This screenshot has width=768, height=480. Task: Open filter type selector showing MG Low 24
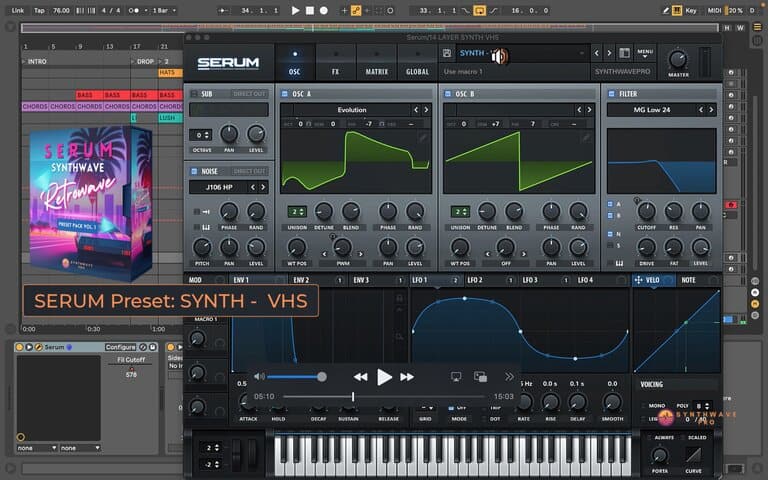pyautogui.click(x=651, y=110)
